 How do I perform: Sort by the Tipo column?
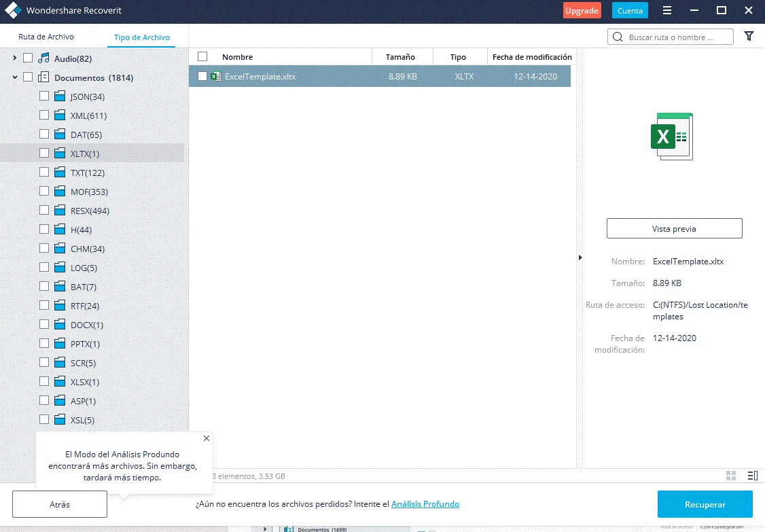pyautogui.click(x=458, y=57)
